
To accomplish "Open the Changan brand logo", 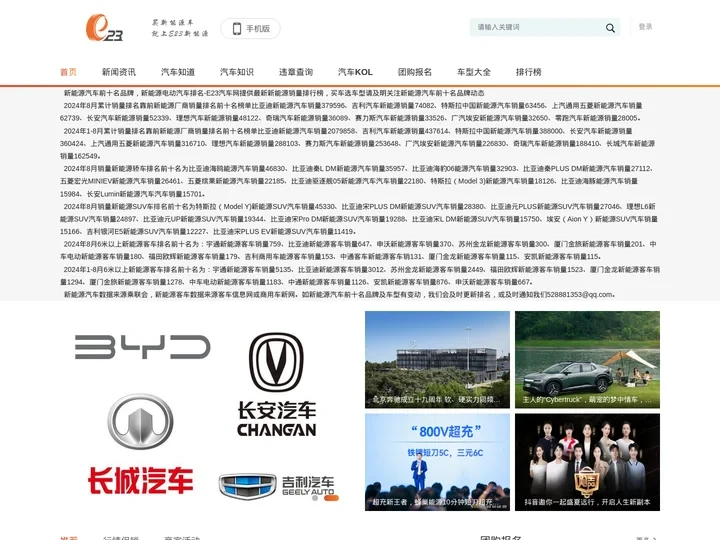I will pos(276,384).
